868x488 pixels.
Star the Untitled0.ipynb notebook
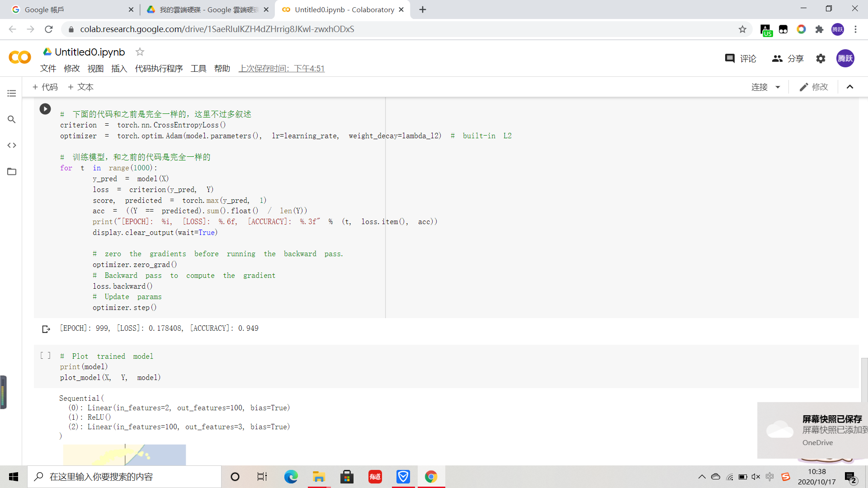point(140,52)
